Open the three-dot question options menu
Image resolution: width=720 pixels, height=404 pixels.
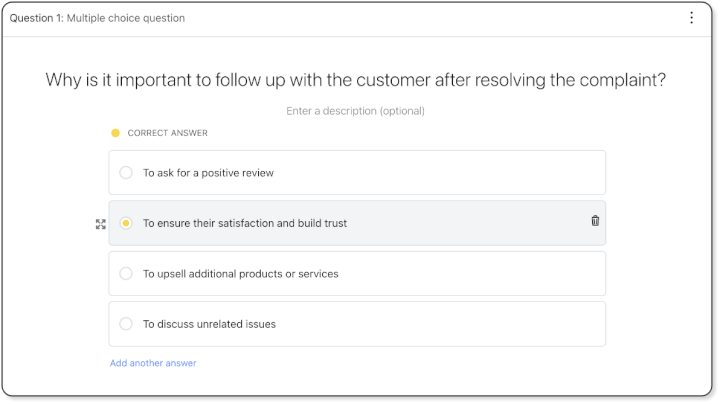691,18
